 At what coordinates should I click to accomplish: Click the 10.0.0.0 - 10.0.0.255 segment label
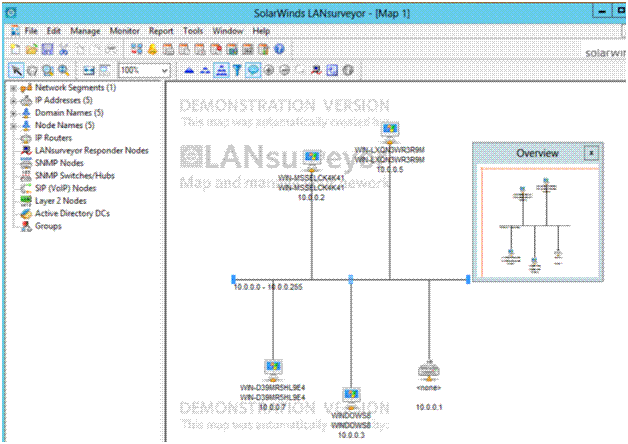[x=268, y=287]
